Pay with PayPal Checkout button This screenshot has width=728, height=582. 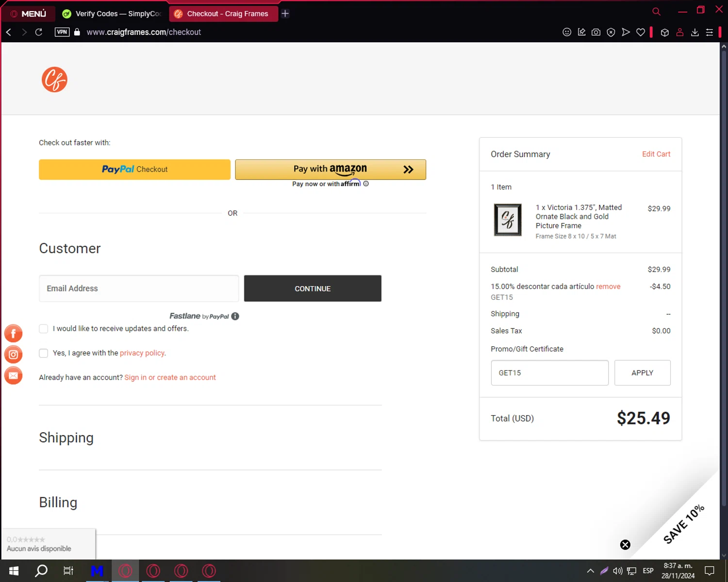tap(134, 169)
